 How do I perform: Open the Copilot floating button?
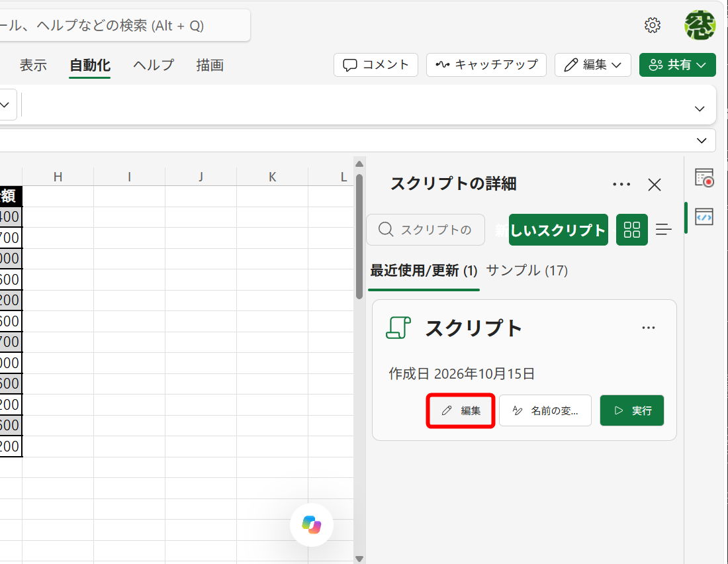point(312,525)
